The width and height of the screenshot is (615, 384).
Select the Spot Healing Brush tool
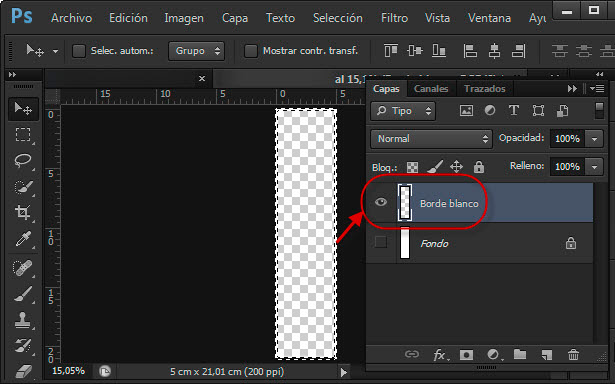23,268
